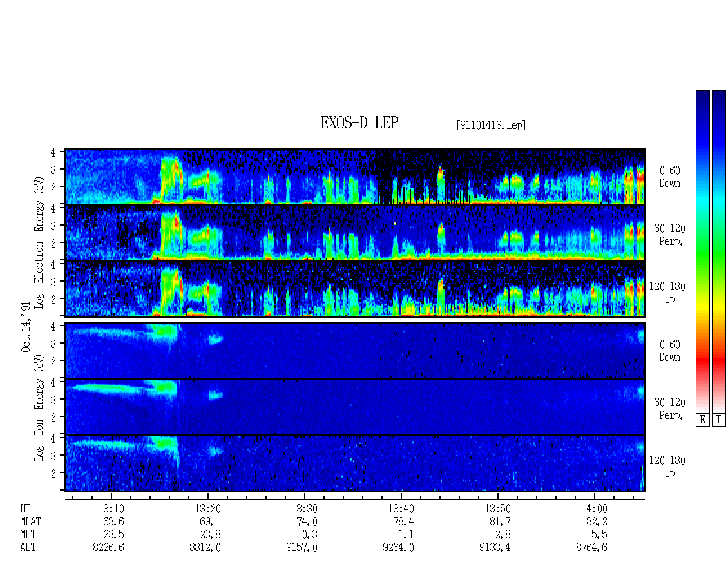The image size is (728, 564).
Task: Click MLT value 23.5
Action: 114,535
